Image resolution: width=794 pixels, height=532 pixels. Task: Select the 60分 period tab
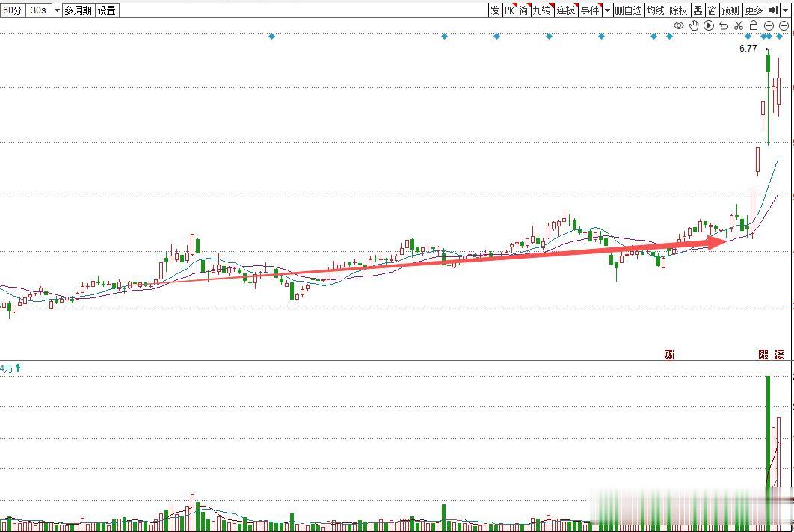point(13,10)
